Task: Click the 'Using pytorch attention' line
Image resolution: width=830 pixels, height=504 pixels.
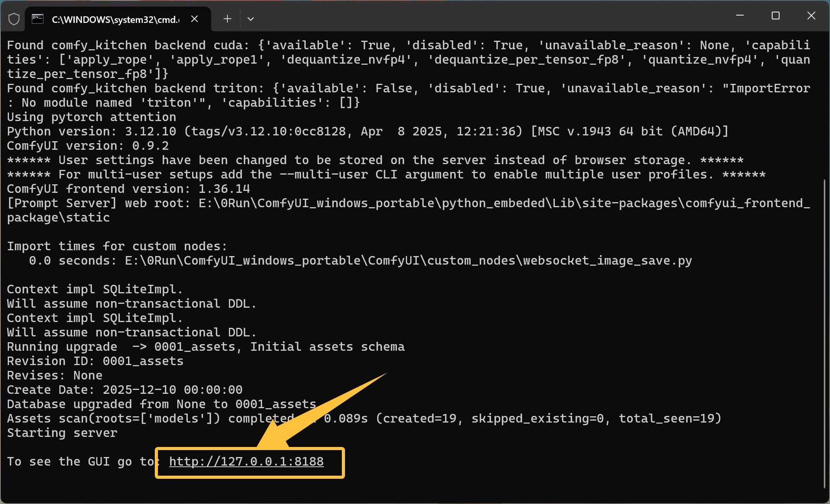Action: click(92, 117)
